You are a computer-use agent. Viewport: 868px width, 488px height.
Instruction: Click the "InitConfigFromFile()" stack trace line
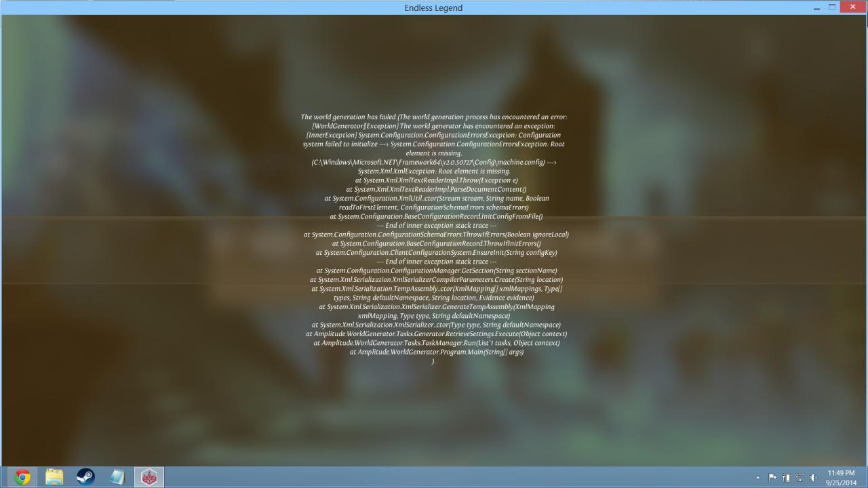point(436,217)
